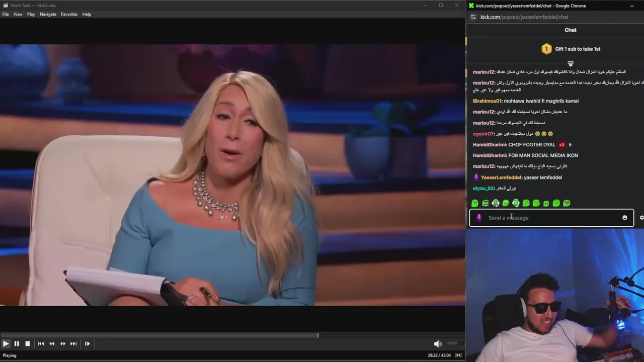Fast forward with the double-right-arrow icon

pyautogui.click(x=63, y=343)
